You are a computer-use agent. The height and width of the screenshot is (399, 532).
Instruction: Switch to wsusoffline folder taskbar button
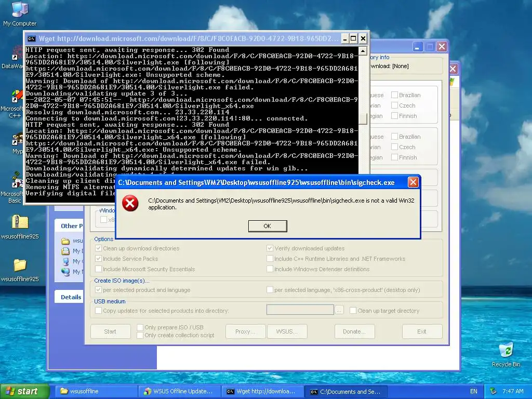pos(97,391)
